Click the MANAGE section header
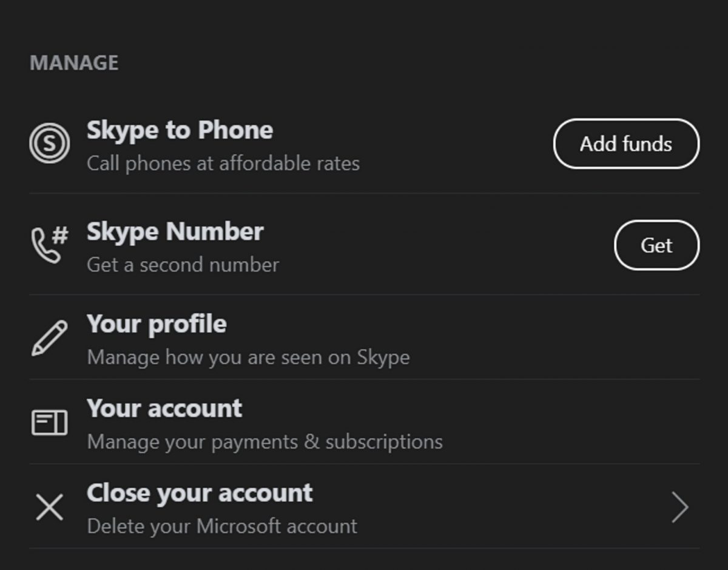The height and width of the screenshot is (570, 728). [74, 63]
